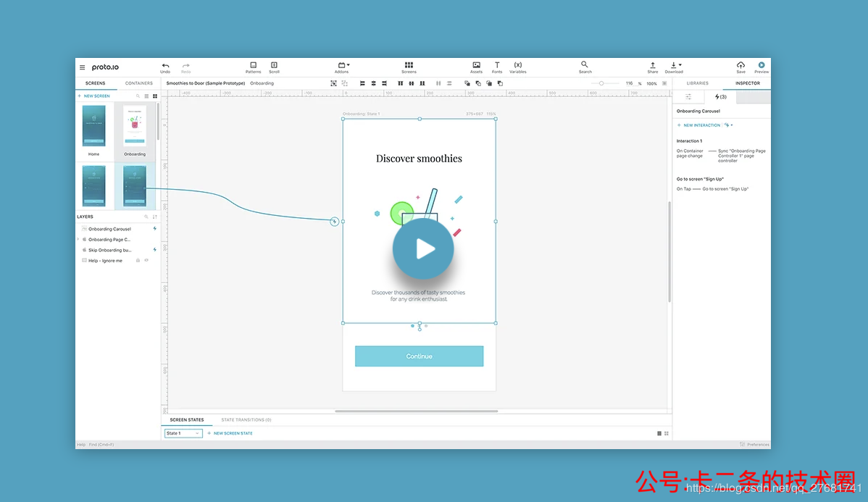Open the Download dropdown
The width and height of the screenshot is (868, 502).
pos(675,68)
